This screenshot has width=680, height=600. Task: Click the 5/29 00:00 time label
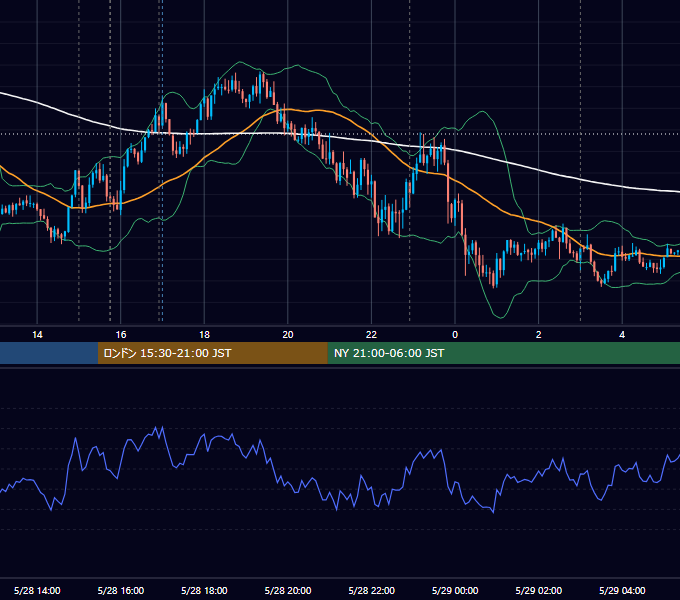(x=455, y=590)
